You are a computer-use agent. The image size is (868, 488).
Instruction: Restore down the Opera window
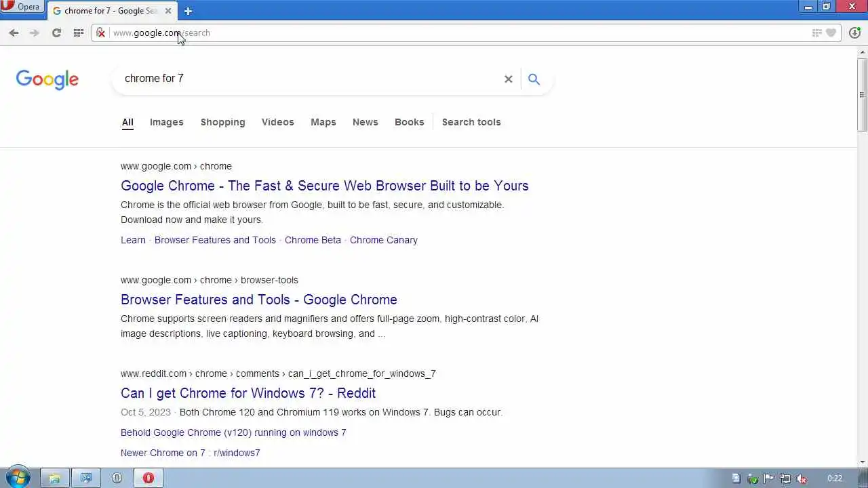point(827,7)
